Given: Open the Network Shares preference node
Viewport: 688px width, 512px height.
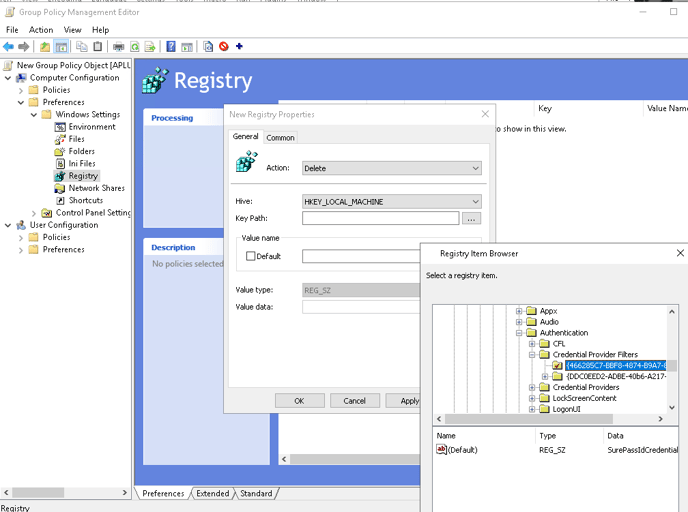Looking at the screenshot, I should click(96, 188).
